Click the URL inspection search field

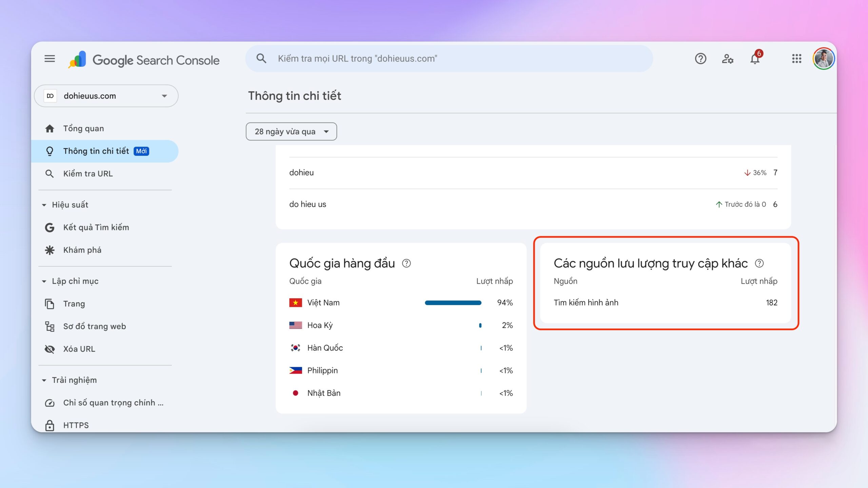449,59
